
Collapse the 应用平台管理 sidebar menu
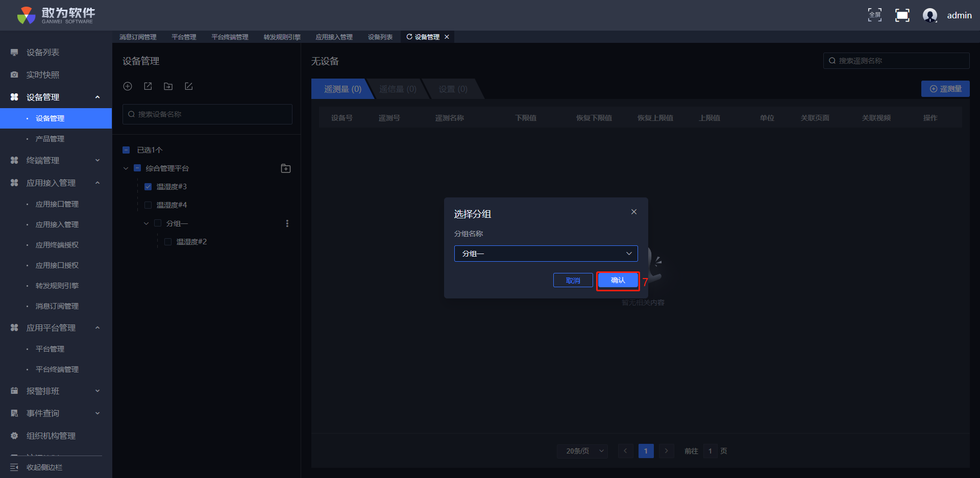pyautogui.click(x=56, y=328)
